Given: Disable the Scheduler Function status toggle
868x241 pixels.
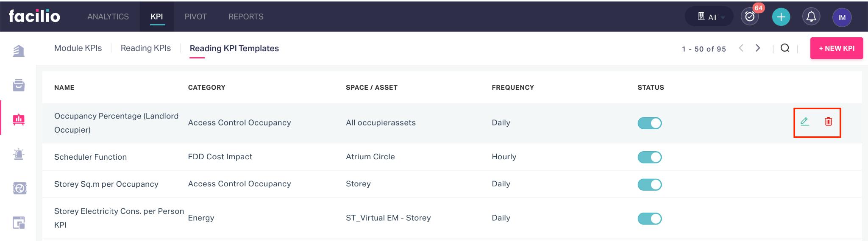Looking at the screenshot, I should pyautogui.click(x=649, y=157).
